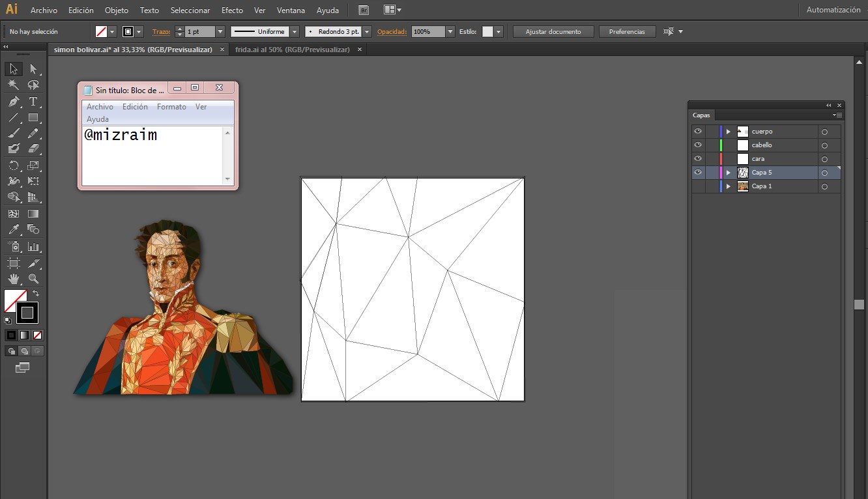Select the Rectangle tool
The width and height of the screenshot is (868, 499).
[33, 118]
